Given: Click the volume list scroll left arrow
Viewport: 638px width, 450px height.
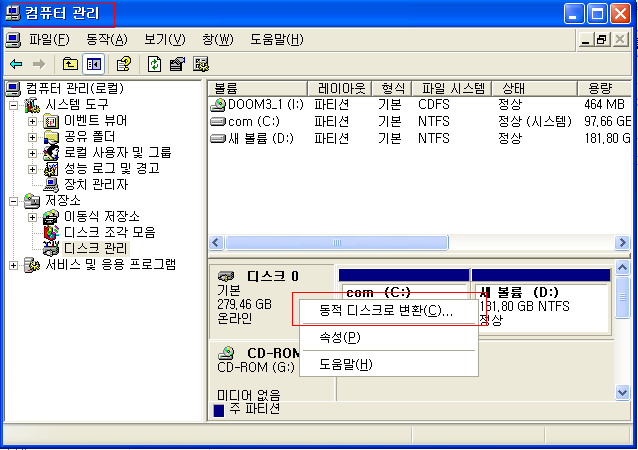Looking at the screenshot, I should pyautogui.click(x=216, y=243).
